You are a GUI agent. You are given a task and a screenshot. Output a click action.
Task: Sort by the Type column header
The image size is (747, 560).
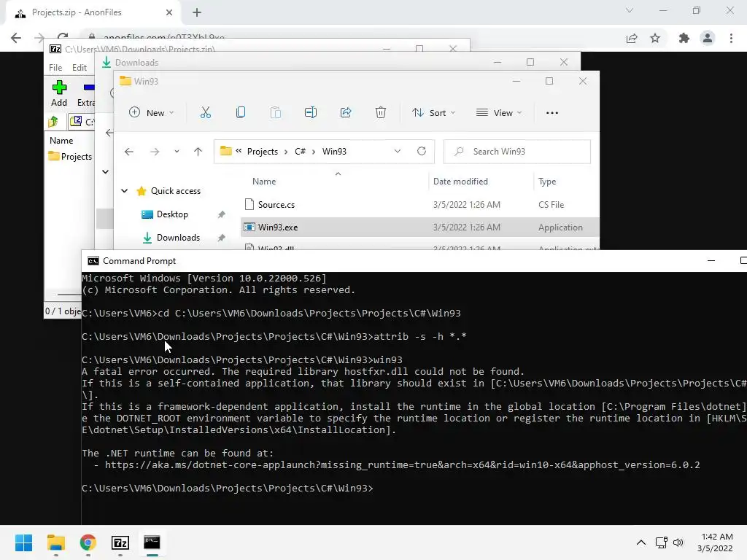coord(547,182)
